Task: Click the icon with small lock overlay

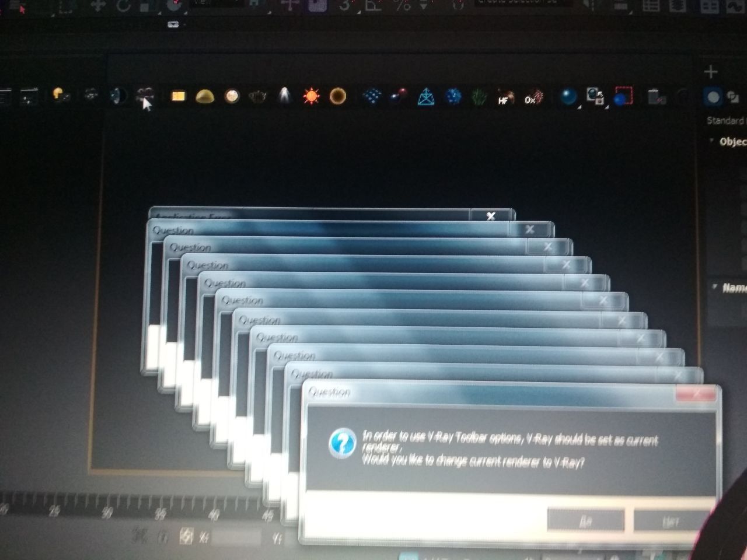Action: click(x=595, y=96)
